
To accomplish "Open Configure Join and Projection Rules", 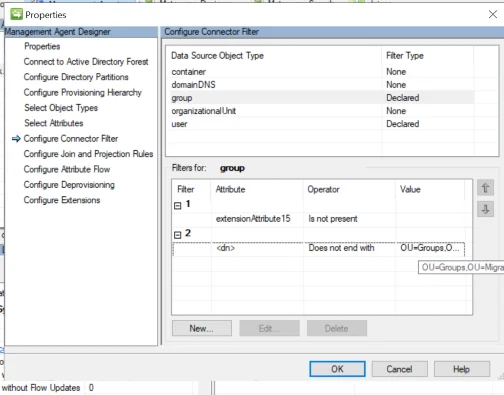I will (88, 154).
